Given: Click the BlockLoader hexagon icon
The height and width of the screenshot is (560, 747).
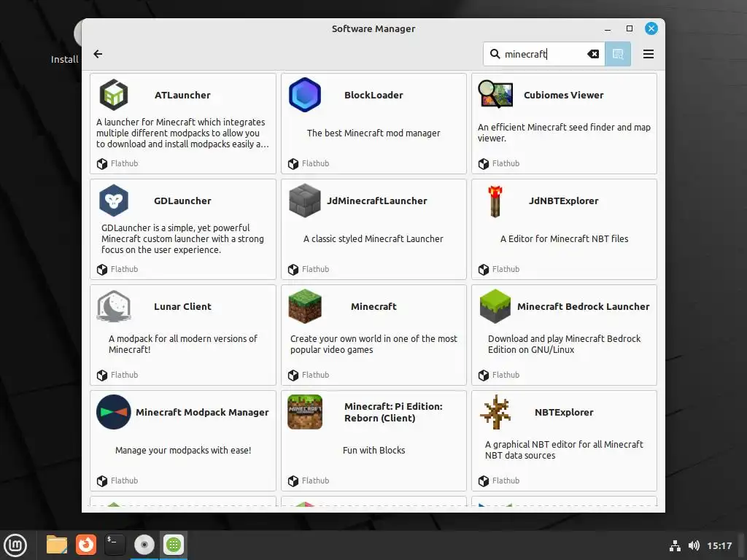Looking at the screenshot, I should pos(305,95).
